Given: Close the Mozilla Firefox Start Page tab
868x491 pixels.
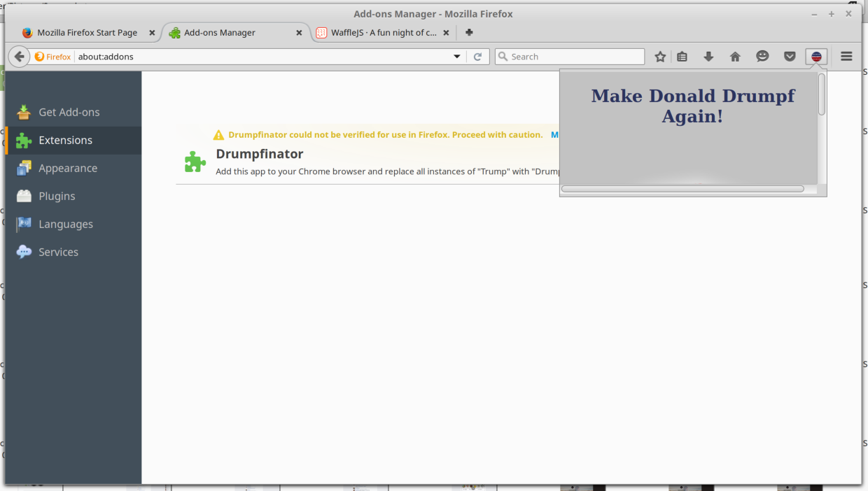Looking at the screenshot, I should point(152,33).
